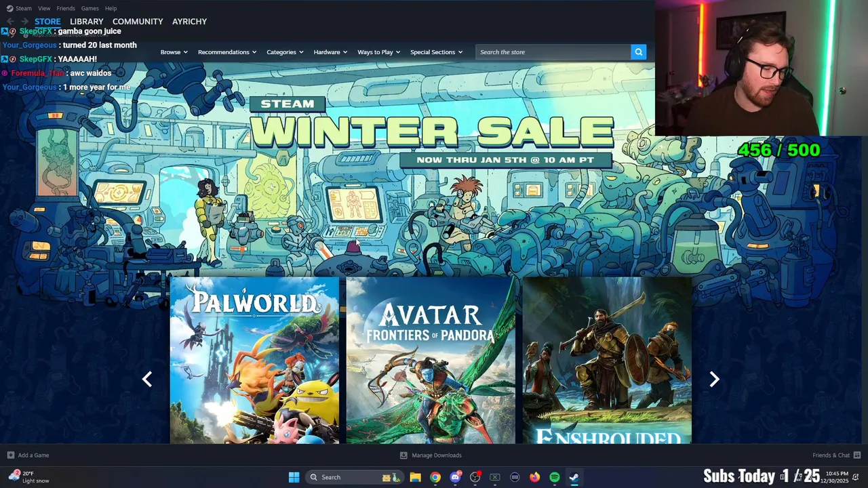Open Windows Start menu
The height and width of the screenshot is (488, 868).
tap(294, 477)
